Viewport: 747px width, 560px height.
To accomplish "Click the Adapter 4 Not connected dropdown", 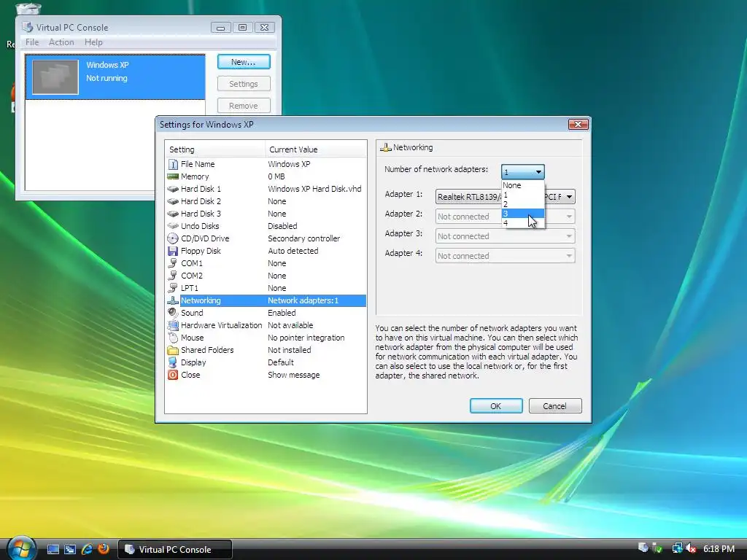I will pyautogui.click(x=505, y=256).
